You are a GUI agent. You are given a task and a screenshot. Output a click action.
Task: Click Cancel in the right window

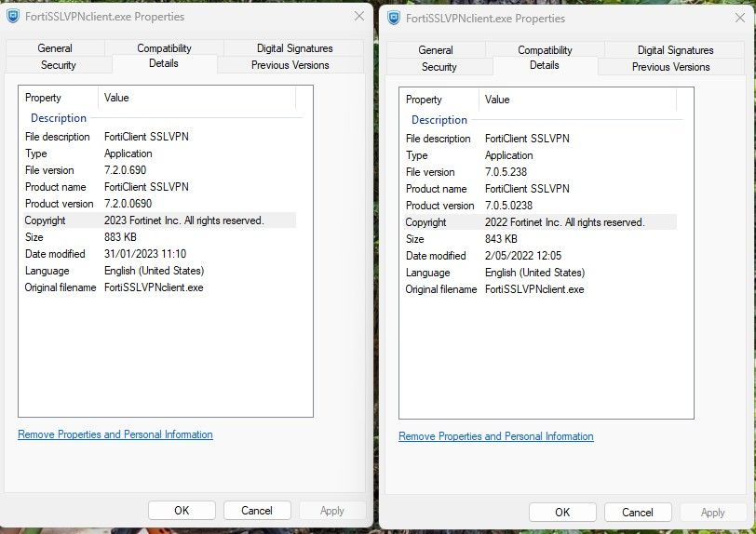point(638,513)
